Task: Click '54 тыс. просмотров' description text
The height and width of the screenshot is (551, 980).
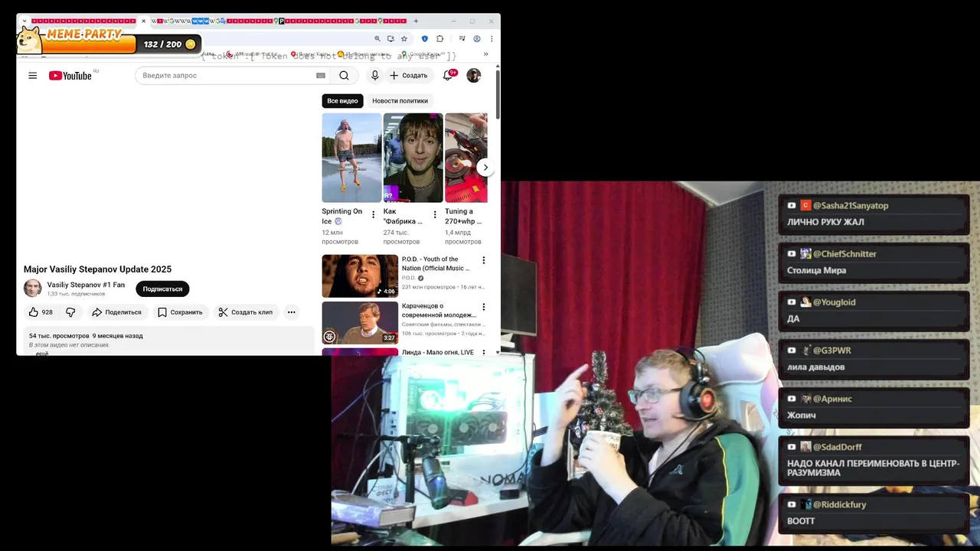Action: coord(59,336)
